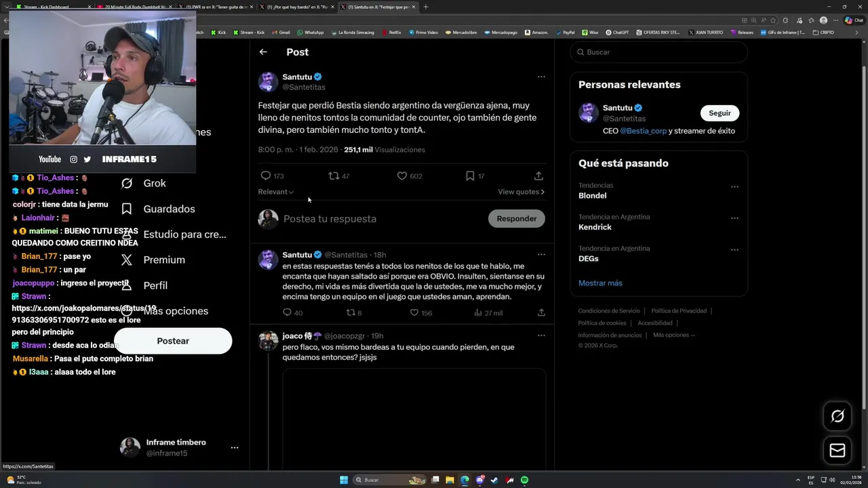This screenshot has height=488, width=868.
Task: Click the Windows taskbar Buscar search box
Action: pos(389,480)
